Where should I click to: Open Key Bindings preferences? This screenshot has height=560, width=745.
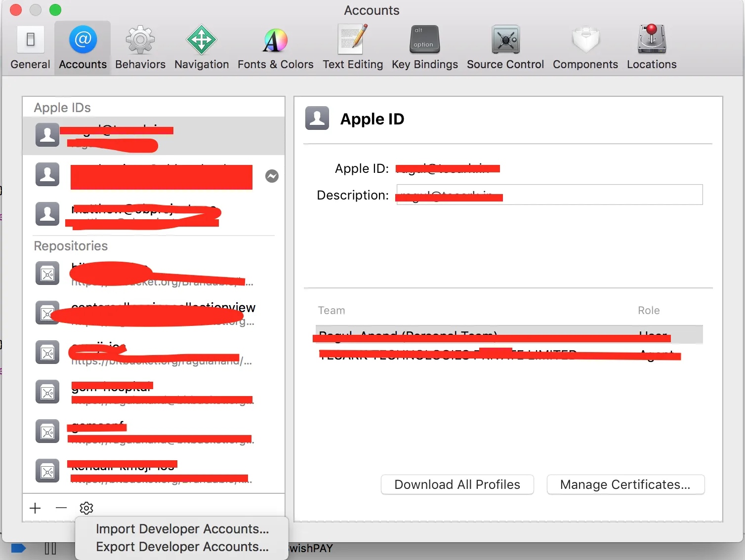(425, 48)
